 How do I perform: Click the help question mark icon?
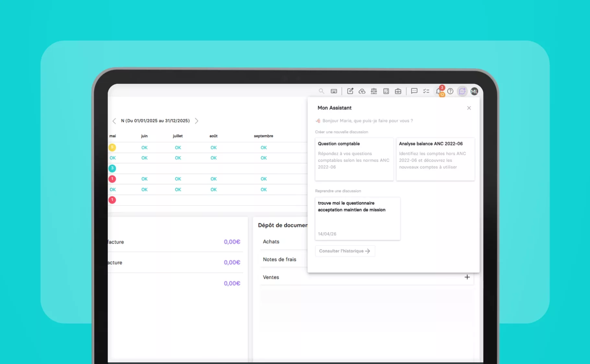tap(450, 91)
